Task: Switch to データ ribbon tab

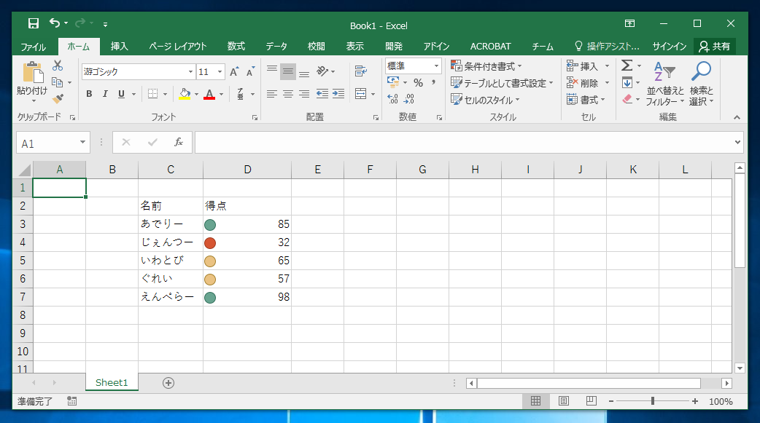Action: click(x=276, y=47)
